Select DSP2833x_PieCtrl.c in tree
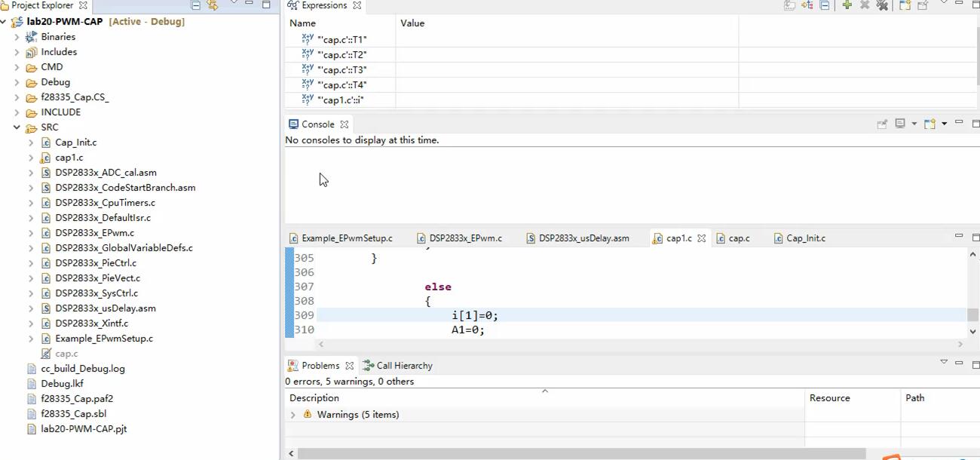The height and width of the screenshot is (460, 980). pyautogui.click(x=96, y=263)
